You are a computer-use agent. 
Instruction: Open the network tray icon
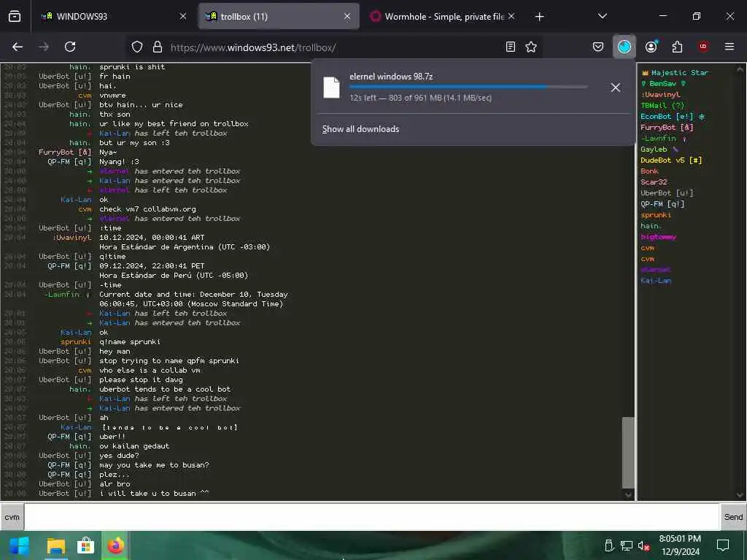627,545
